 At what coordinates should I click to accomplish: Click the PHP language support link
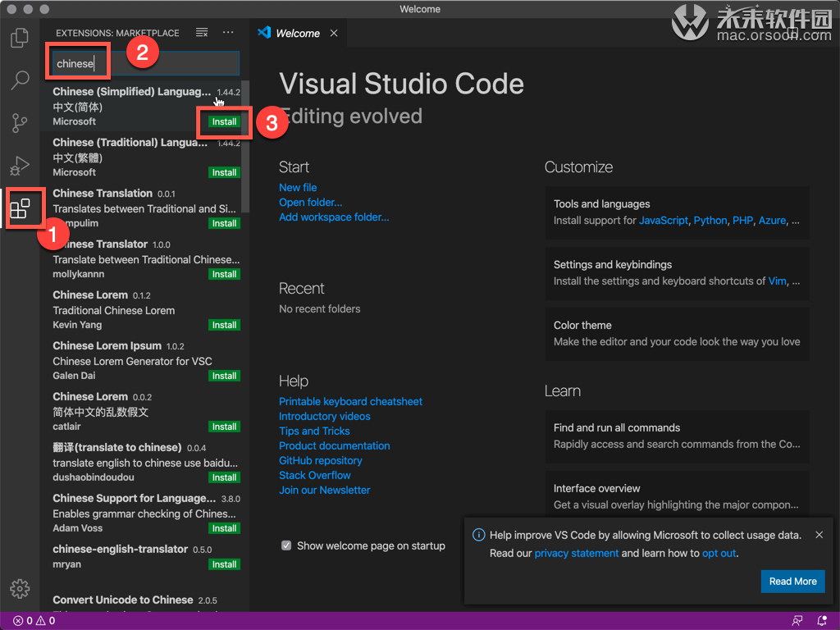click(742, 221)
